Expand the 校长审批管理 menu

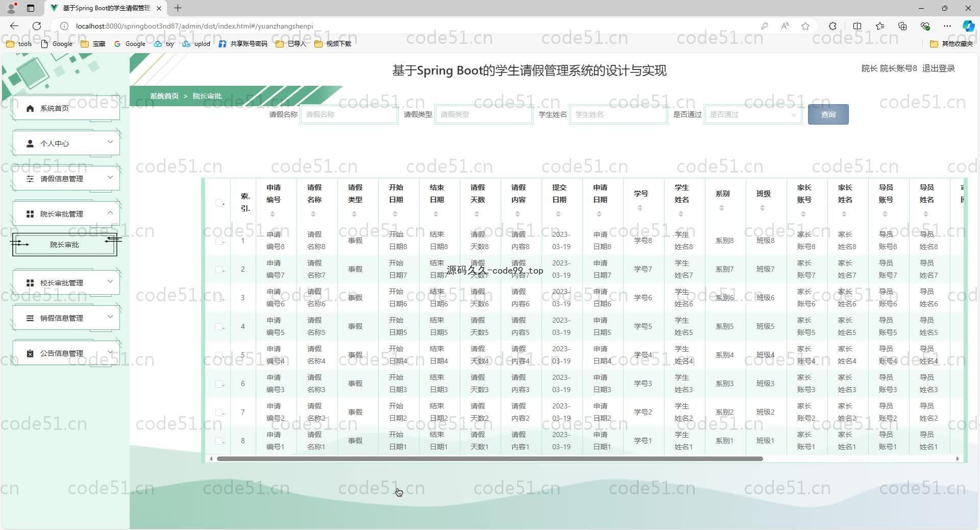pos(66,283)
